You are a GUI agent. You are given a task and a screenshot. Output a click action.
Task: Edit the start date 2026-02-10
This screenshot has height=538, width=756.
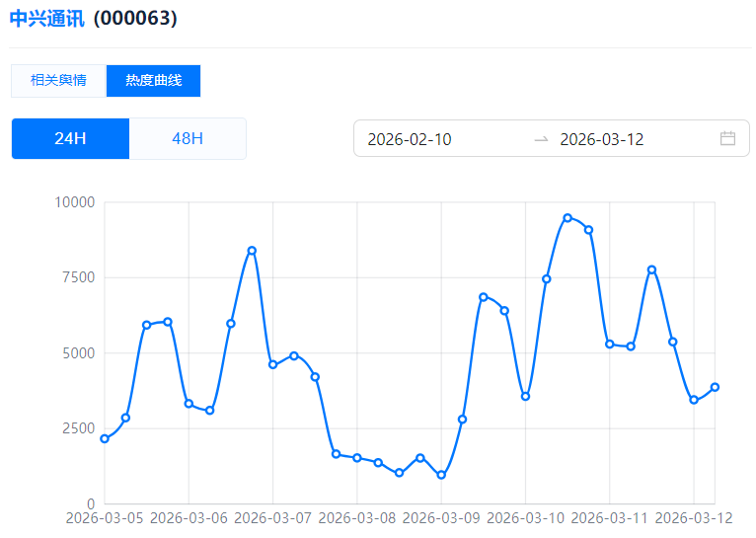click(x=410, y=139)
